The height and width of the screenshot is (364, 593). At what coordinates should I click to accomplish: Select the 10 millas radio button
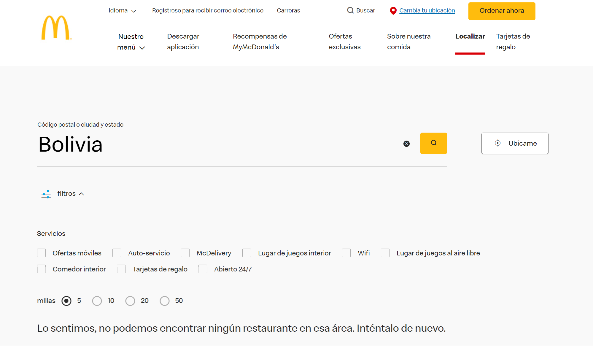(x=97, y=301)
